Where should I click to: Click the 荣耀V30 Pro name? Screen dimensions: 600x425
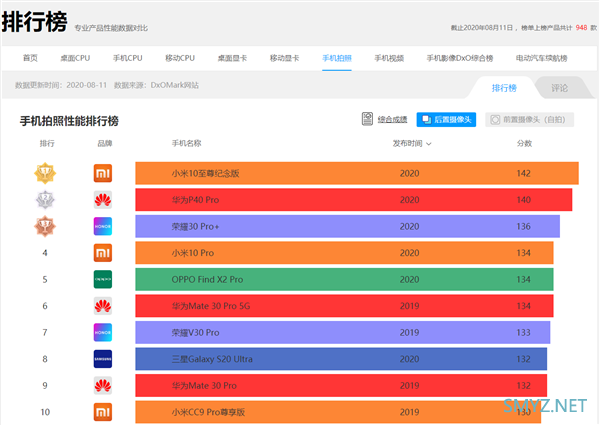[195, 332]
